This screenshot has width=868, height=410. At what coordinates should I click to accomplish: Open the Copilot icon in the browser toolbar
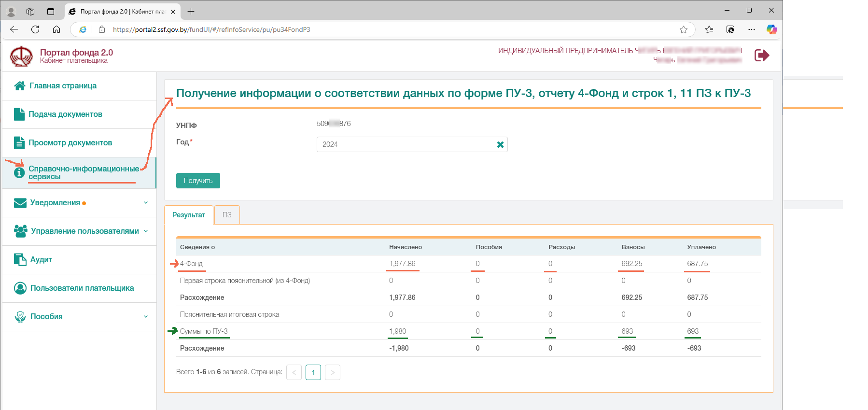771,29
